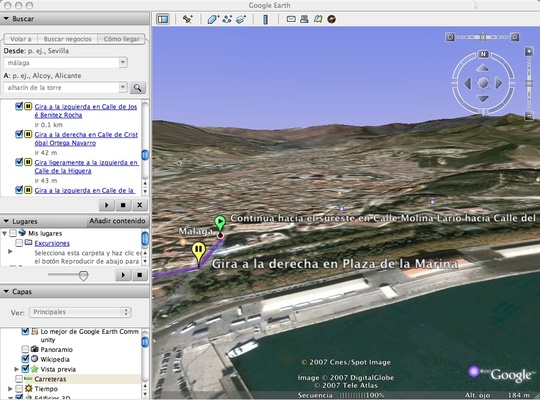Stop the directions tour in Buscar panel

(x=123, y=205)
